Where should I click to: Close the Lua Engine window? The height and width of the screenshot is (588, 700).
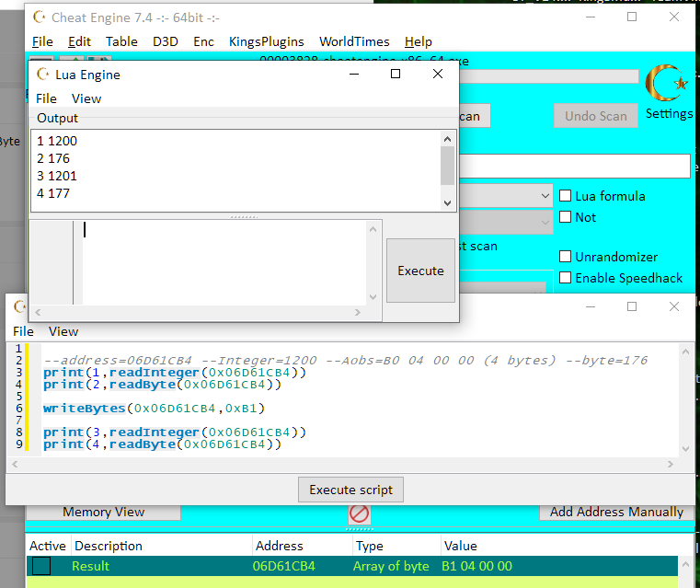(x=438, y=75)
